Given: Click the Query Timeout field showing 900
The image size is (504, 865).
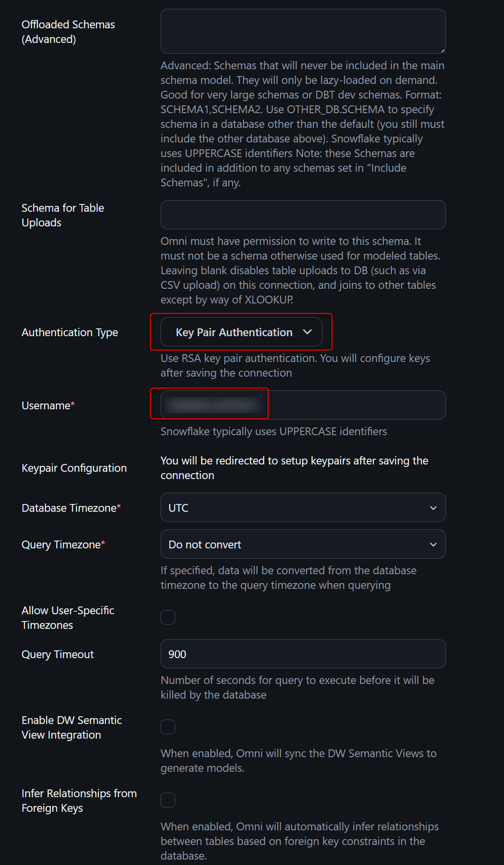Looking at the screenshot, I should click(302, 654).
